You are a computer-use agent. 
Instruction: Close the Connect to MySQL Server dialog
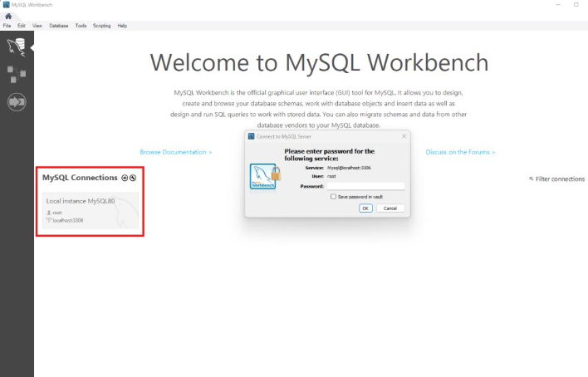coord(404,136)
